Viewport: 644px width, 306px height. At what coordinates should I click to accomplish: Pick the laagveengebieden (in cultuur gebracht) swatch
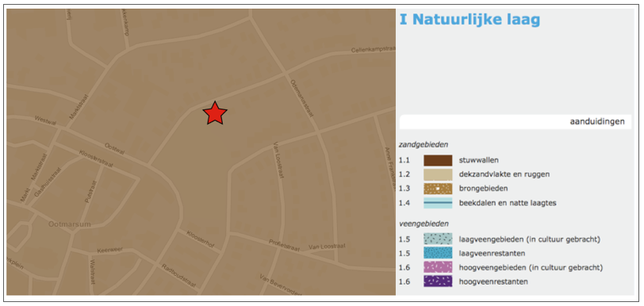(438, 239)
